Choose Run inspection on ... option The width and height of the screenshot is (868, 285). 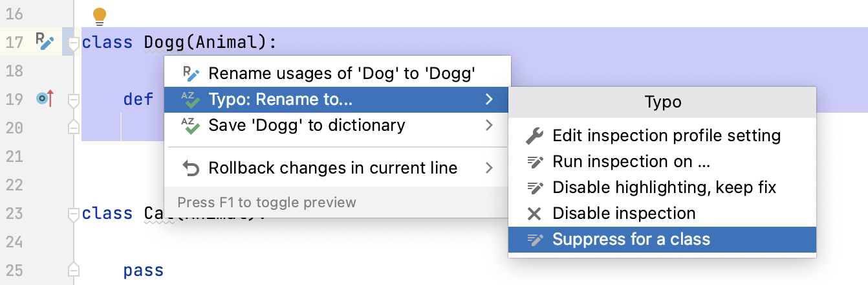622,162
